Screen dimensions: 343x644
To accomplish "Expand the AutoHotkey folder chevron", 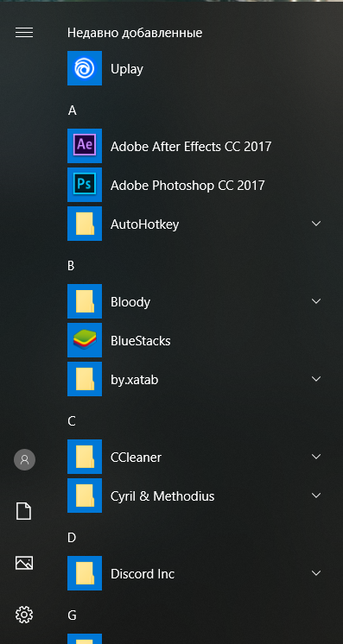I will pyautogui.click(x=316, y=224).
